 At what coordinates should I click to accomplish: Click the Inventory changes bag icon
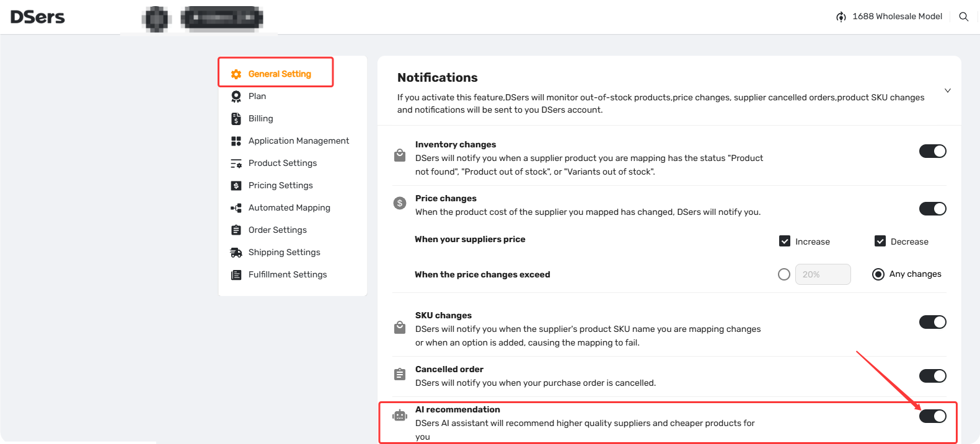(x=400, y=155)
